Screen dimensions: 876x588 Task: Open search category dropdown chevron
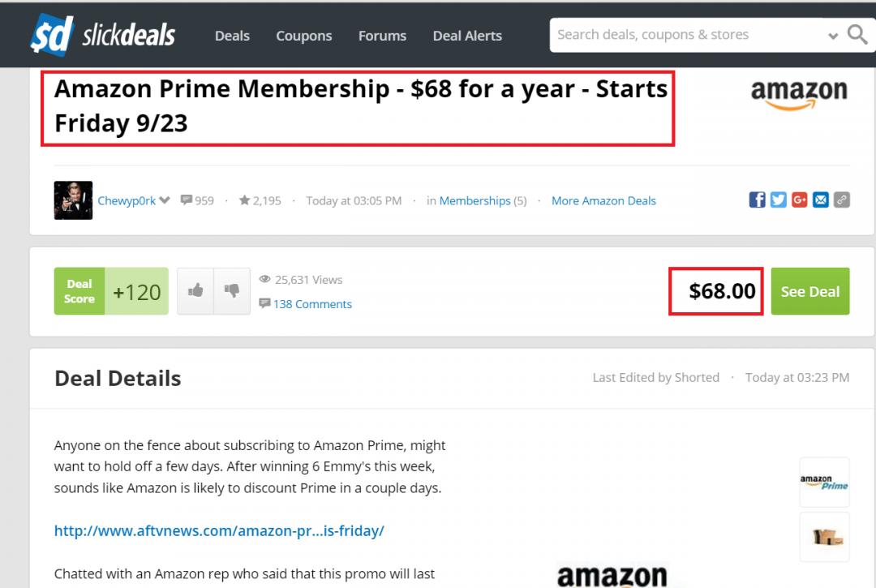[833, 36]
